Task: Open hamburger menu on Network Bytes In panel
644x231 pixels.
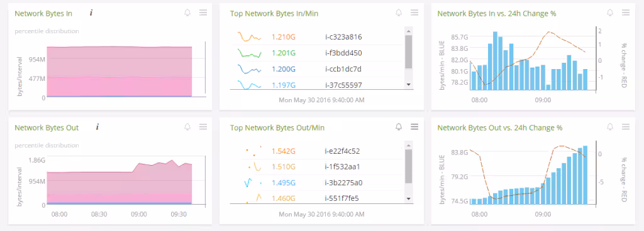Action: (x=203, y=13)
